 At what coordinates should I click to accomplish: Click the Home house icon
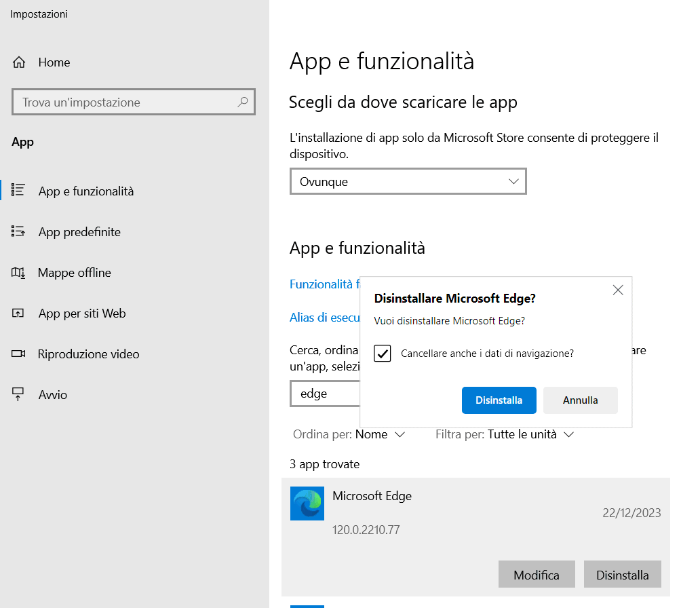19,62
